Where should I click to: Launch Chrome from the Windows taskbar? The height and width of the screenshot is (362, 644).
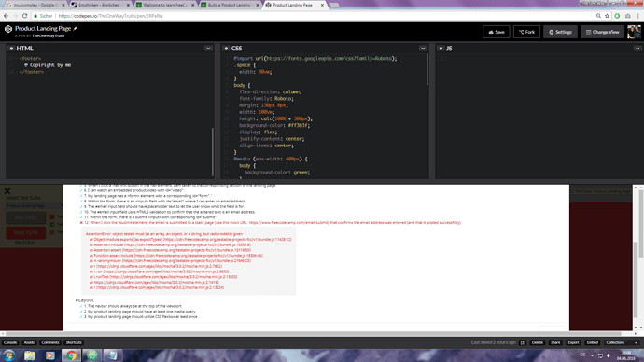click(71, 355)
